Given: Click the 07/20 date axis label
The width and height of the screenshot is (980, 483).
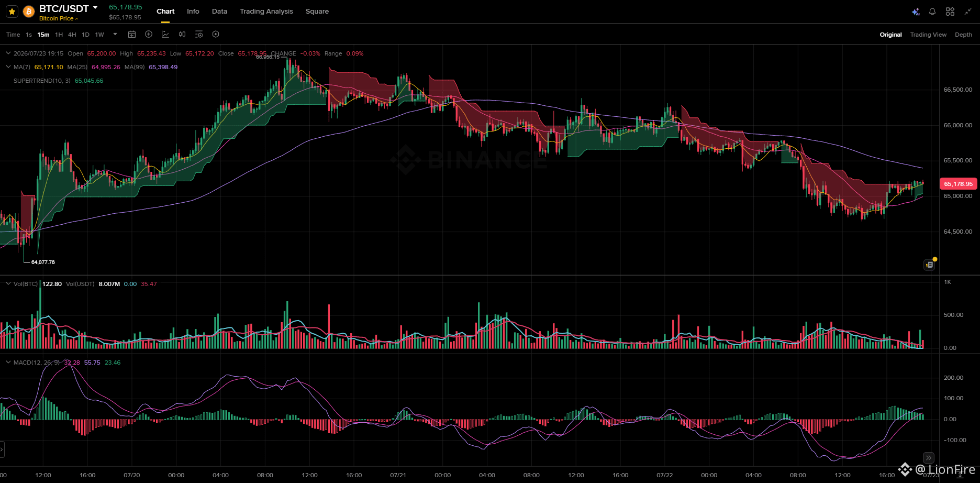Looking at the screenshot, I should (132, 475).
